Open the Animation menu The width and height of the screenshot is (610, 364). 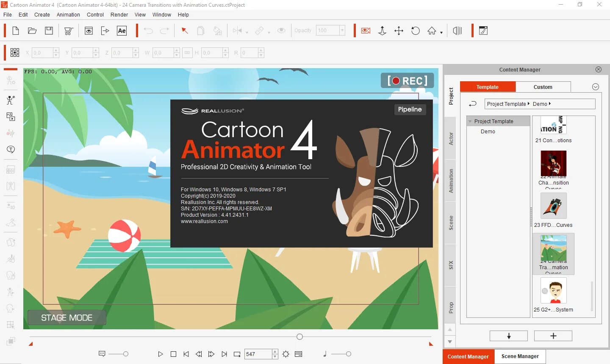tap(68, 14)
